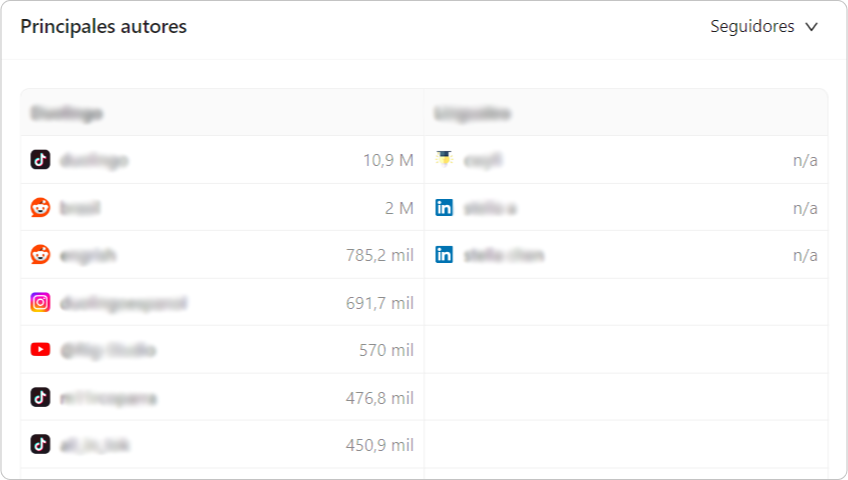The width and height of the screenshot is (848, 480).
Task: Open the Seguidores sort dropdown
Action: pos(764,26)
